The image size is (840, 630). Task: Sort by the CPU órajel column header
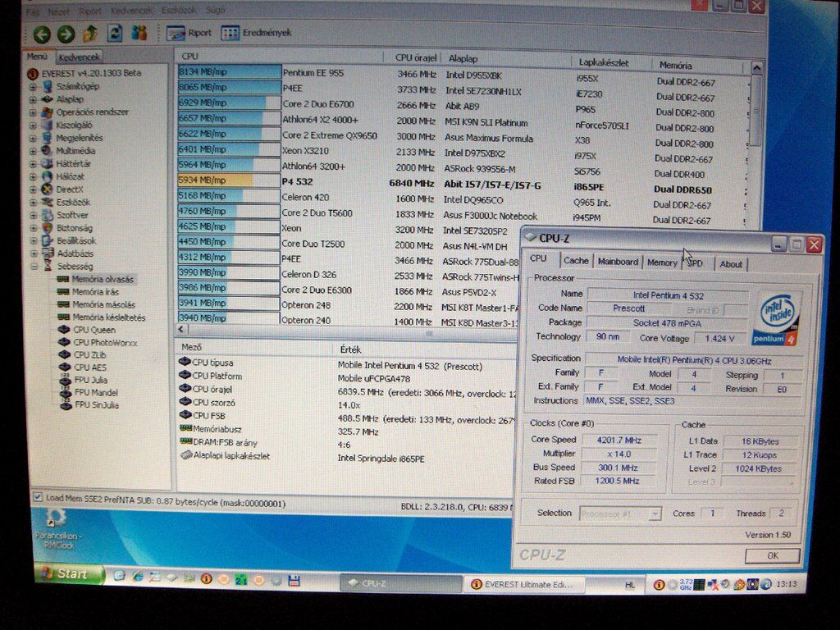tap(413, 58)
